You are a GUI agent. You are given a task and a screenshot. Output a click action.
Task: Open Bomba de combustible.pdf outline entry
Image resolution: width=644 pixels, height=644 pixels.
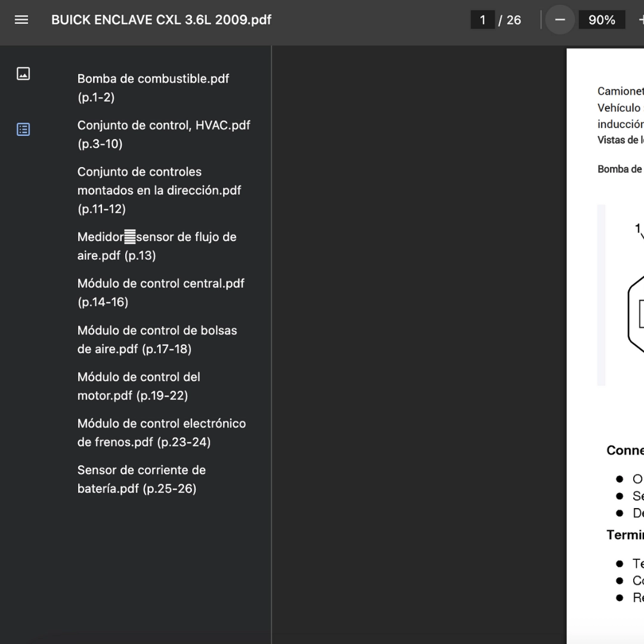[x=153, y=88]
